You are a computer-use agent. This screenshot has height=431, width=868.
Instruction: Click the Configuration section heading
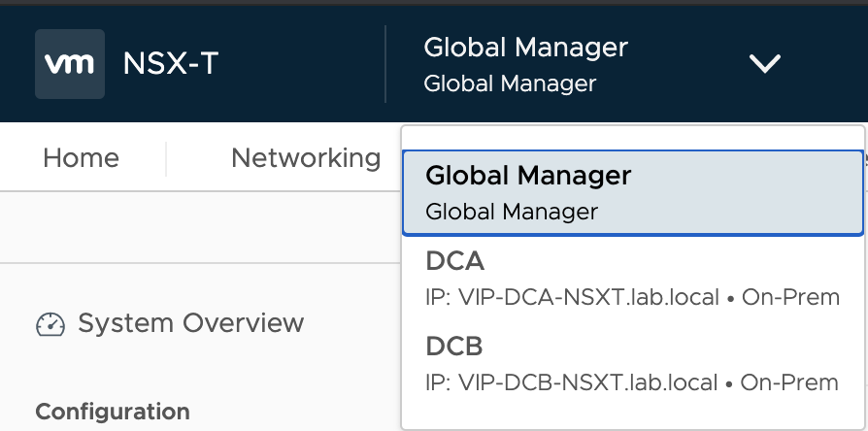point(113,412)
